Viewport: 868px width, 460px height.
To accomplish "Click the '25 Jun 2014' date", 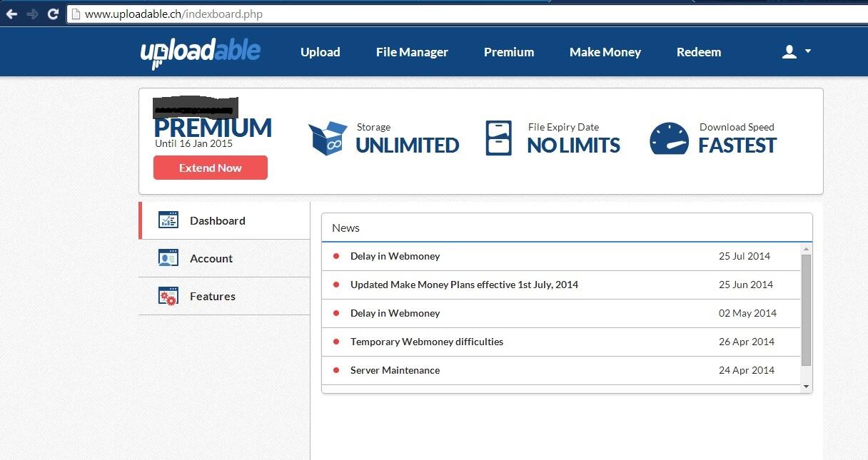I will 746,285.
